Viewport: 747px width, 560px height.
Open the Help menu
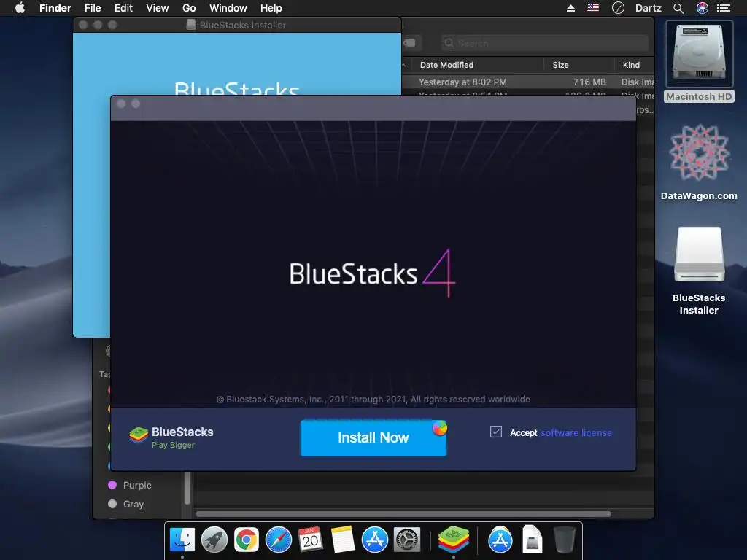[x=271, y=8]
